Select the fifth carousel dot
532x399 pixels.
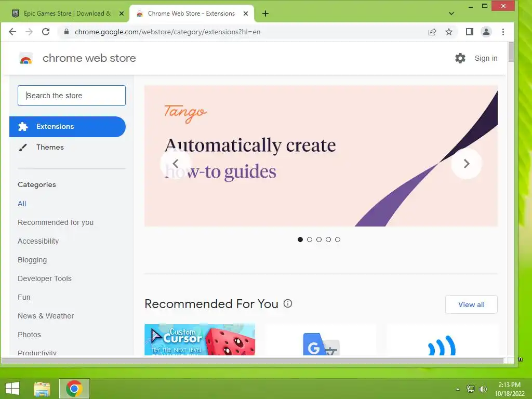coord(338,240)
